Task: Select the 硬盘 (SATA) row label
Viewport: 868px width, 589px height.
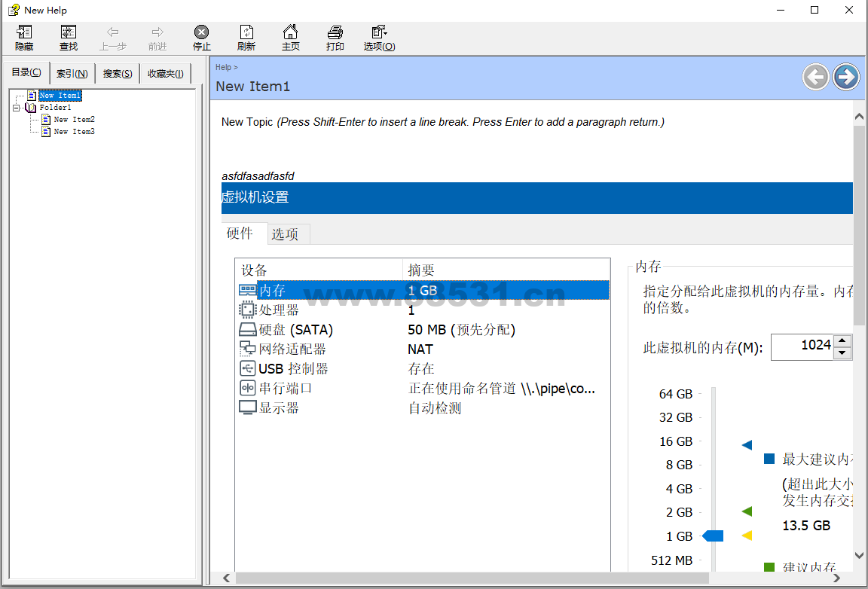Action: [296, 330]
